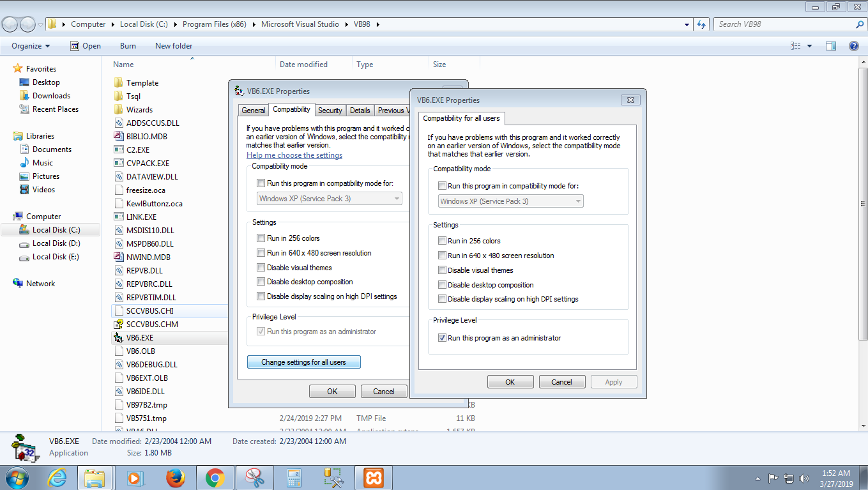The height and width of the screenshot is (490, 868).
Task: Launch Firefox from the taskbar
Action: (174, 477)
